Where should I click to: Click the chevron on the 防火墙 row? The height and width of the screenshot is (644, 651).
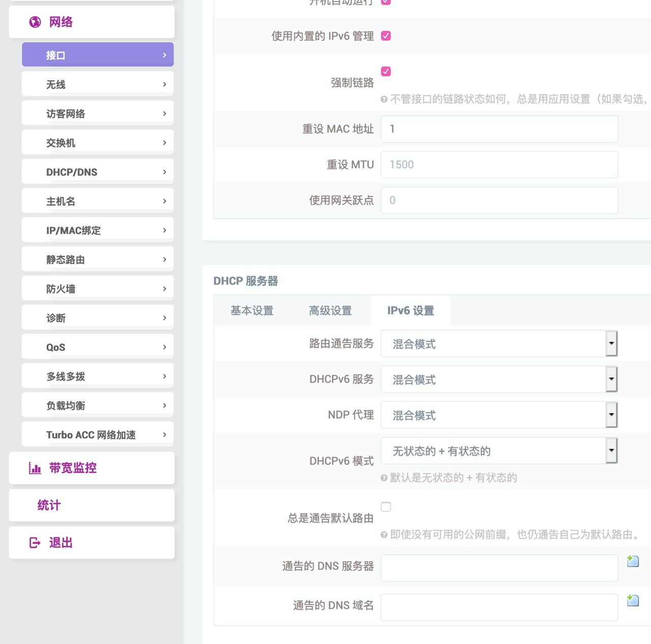click(164, 289)
